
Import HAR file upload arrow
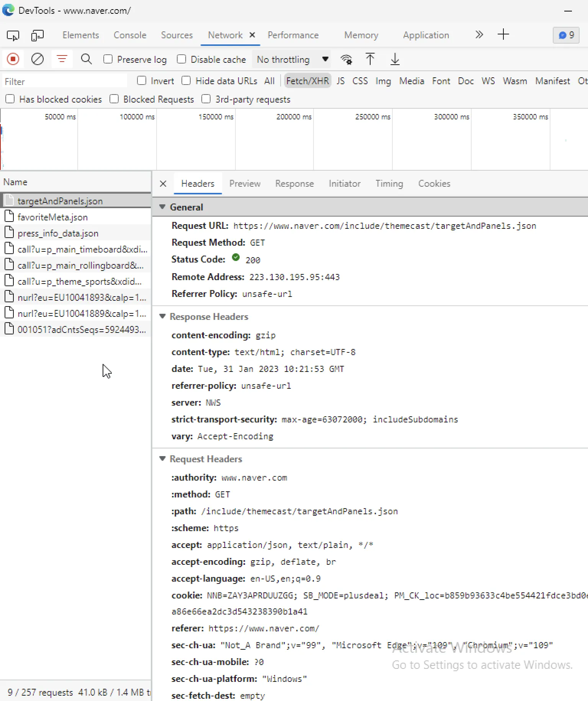pyautogui.click(x=370, y=59)
